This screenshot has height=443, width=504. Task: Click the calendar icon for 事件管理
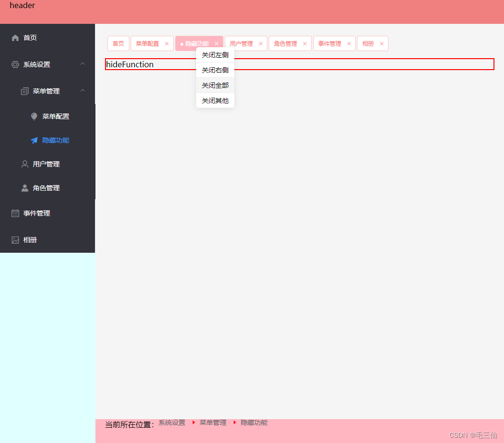(15, 213)
